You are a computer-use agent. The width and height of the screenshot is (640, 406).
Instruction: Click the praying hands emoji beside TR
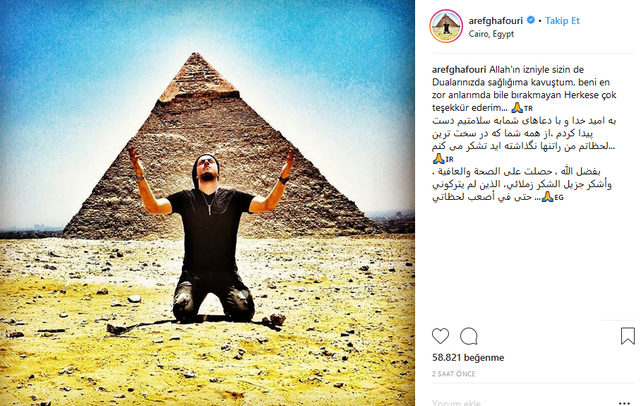[x=517, y=108]
